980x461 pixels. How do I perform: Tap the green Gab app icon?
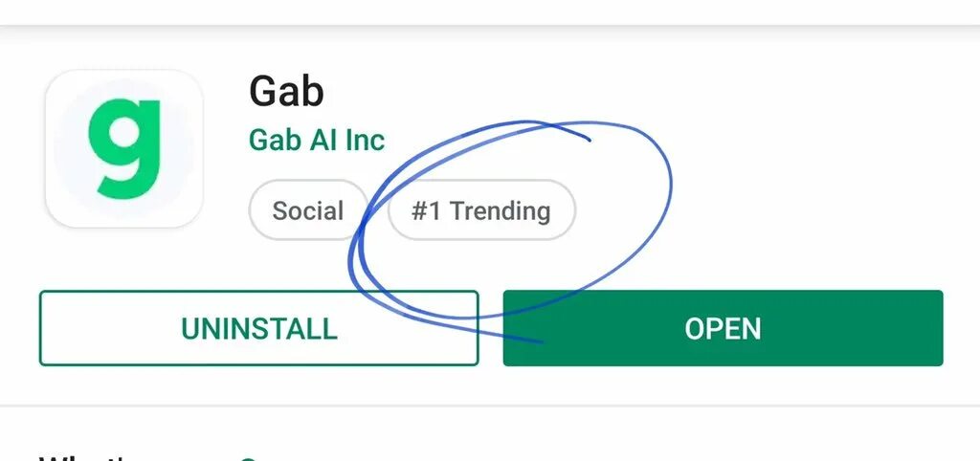pos(124,148)
